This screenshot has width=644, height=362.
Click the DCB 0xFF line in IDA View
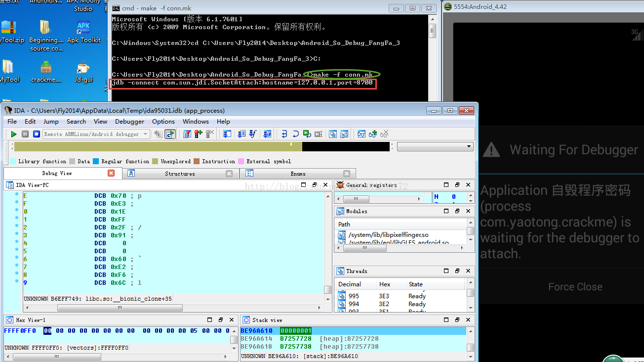[173, 220]
